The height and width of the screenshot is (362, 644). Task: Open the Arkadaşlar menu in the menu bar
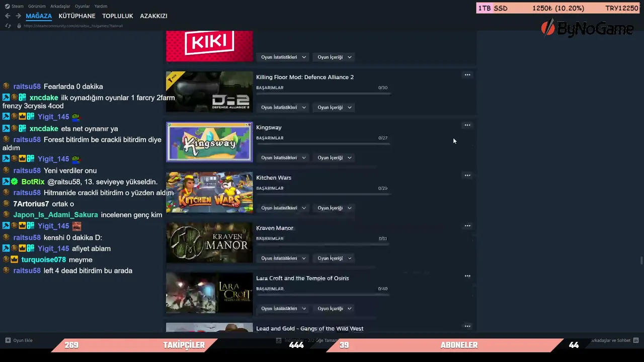coord(60,6)
